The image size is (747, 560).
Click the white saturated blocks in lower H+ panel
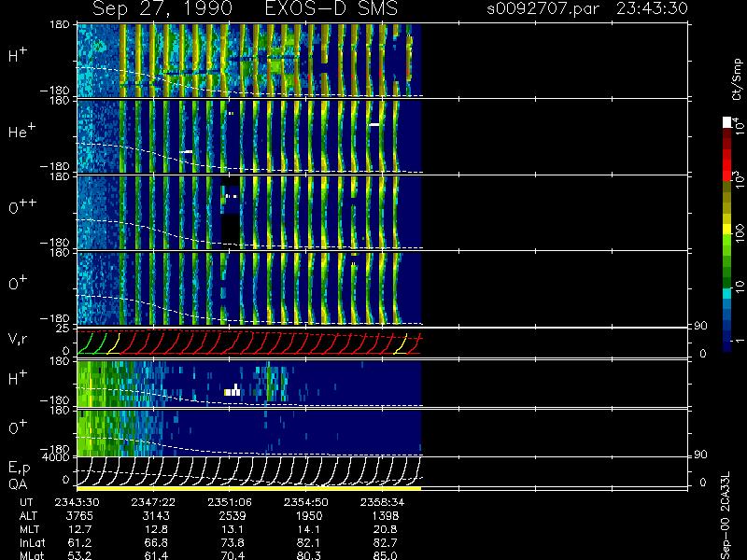232,390
